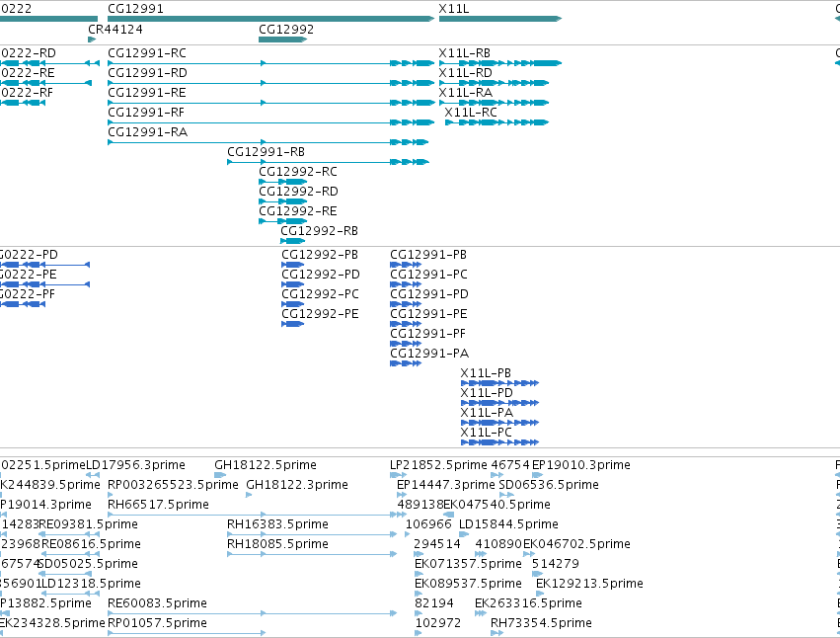Viewport: 840px width, 638px height.
Task: Select the CG12991-PE protein label
Action: 428,314
